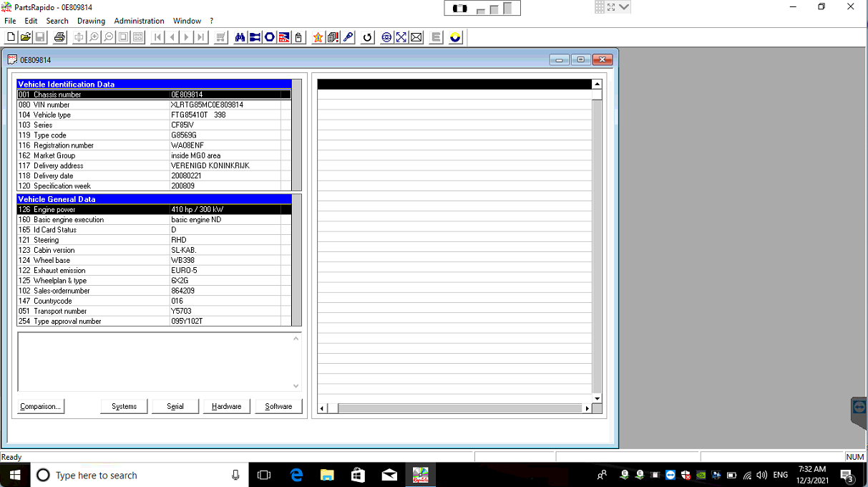This screenshot has height=487, width=868.
Task: Click the key icon in toolbar
Action: pos(348,37)
